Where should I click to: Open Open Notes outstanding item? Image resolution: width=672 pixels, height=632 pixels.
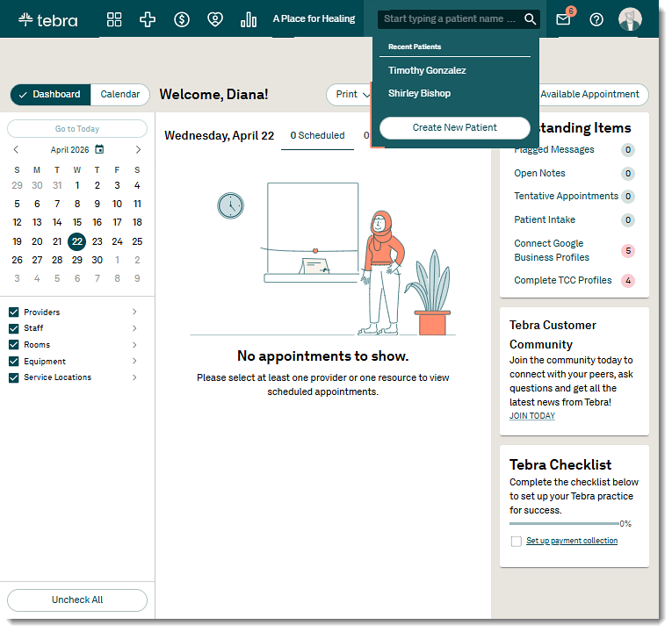[539, 173]
